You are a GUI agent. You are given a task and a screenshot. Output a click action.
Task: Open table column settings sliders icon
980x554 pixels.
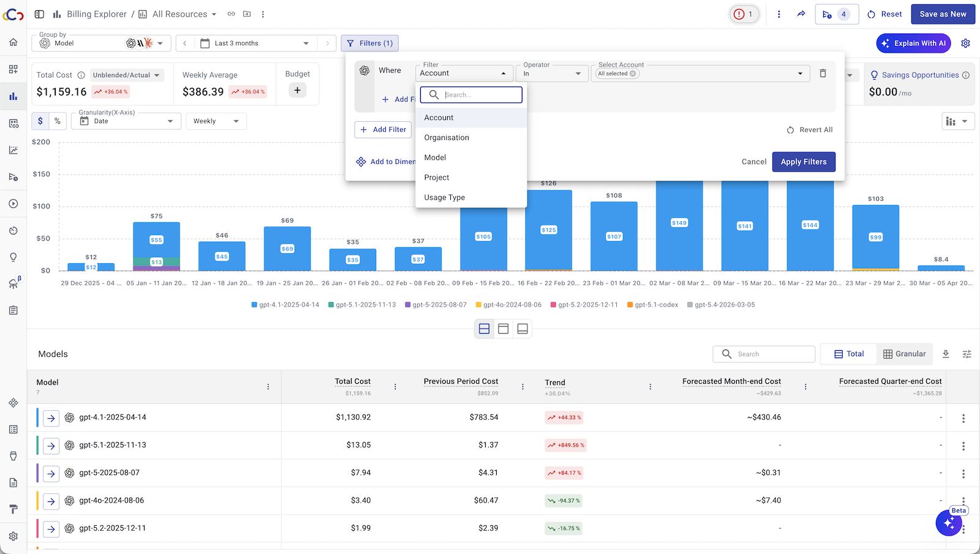pos(967,354)
